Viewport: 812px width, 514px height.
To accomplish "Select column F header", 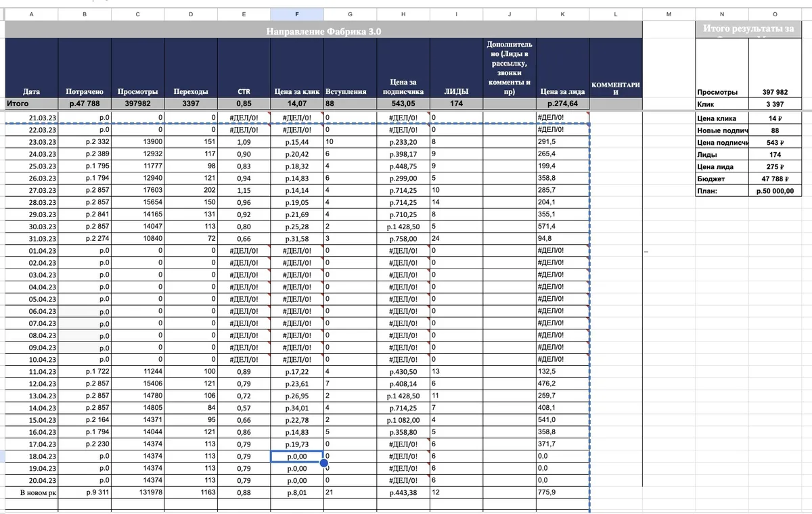I will tap(296, 14).
